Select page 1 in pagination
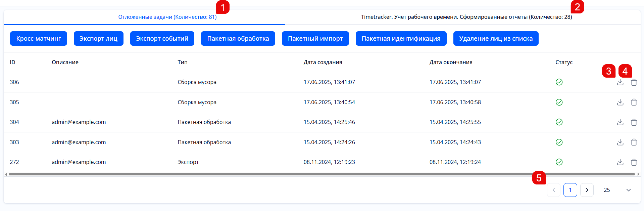The image size is (644, 211). click(x=570, y=190)
